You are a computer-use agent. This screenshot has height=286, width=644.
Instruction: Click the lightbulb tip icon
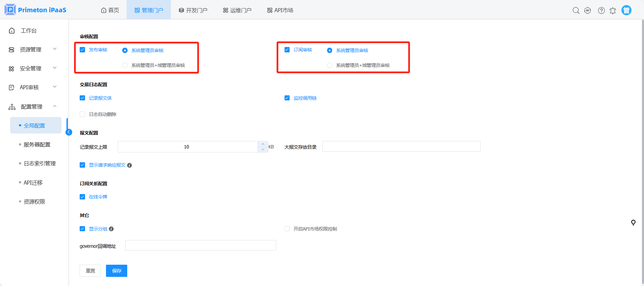pos(633,222)
